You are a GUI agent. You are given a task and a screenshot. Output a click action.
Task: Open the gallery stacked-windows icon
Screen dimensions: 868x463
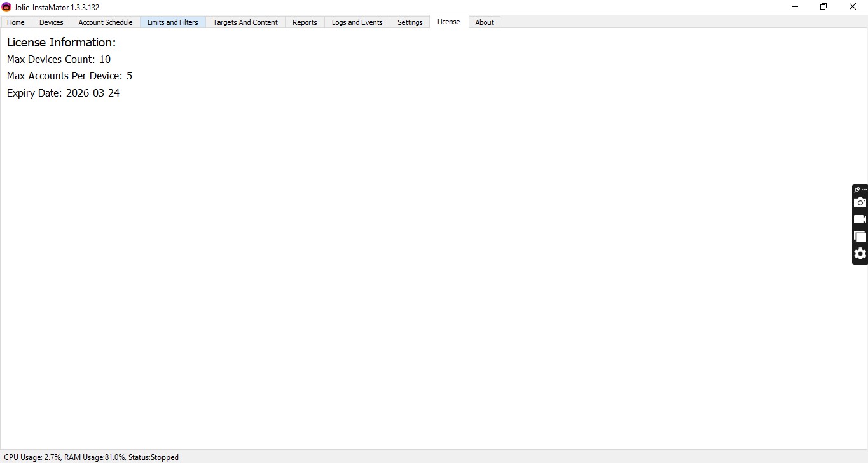[860, 237]
